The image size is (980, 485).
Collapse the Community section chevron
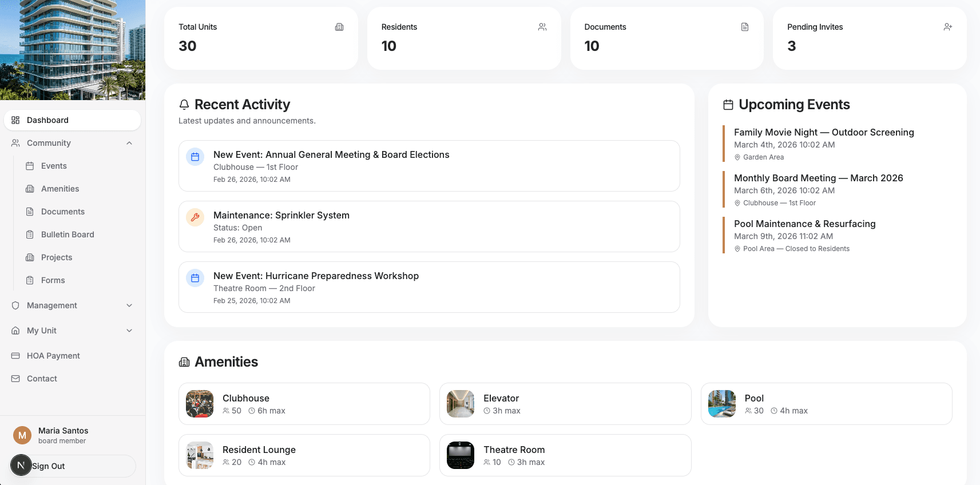point(129,143)
